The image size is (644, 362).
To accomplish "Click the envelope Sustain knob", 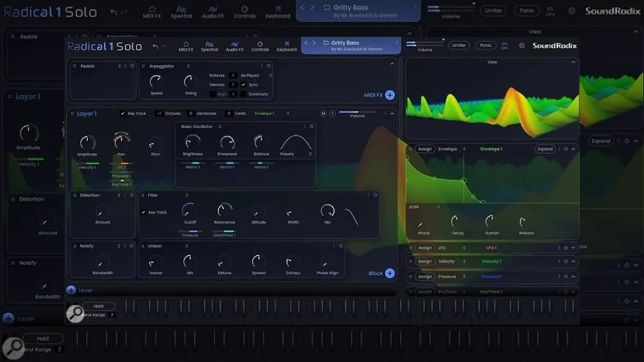I will coord(492,222).
